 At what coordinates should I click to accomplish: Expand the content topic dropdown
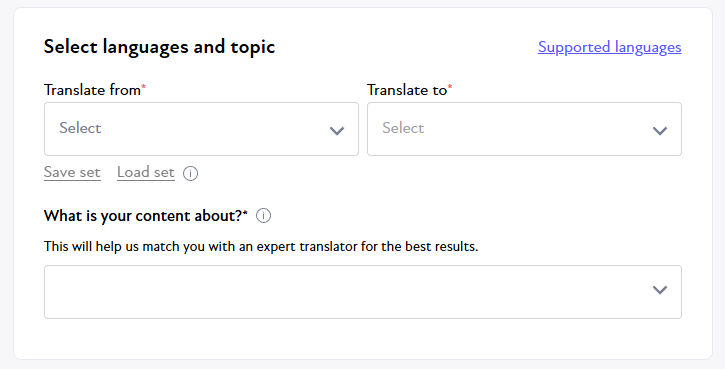click(x=363, y=292)
